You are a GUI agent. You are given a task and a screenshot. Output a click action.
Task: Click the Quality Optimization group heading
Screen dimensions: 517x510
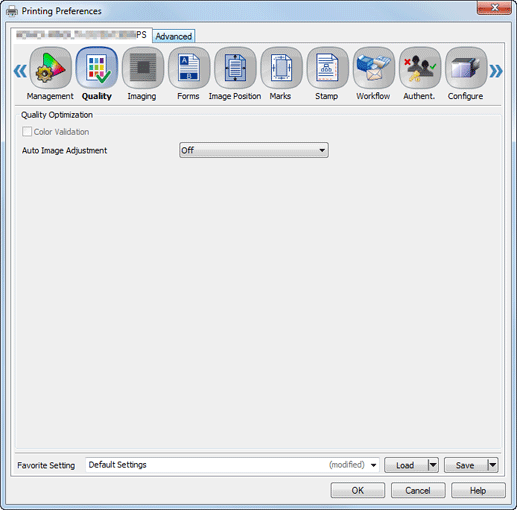click(x=57, y=115)
